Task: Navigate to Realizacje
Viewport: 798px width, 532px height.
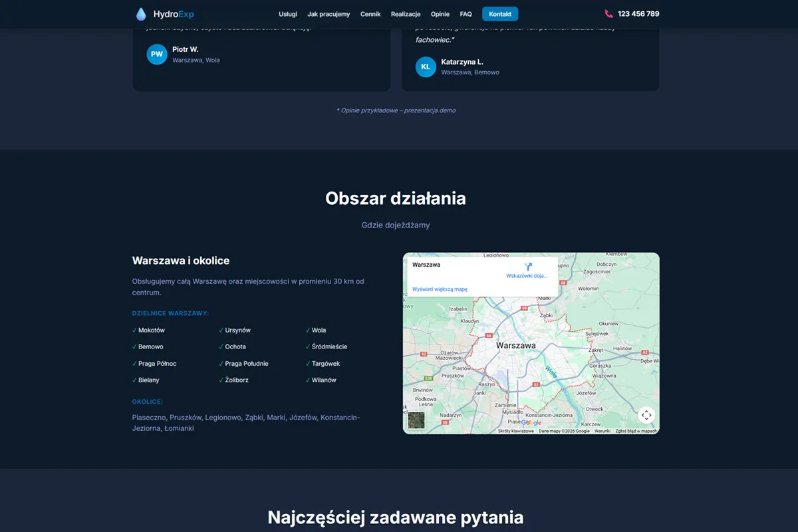Action: (x=406, y=14)
